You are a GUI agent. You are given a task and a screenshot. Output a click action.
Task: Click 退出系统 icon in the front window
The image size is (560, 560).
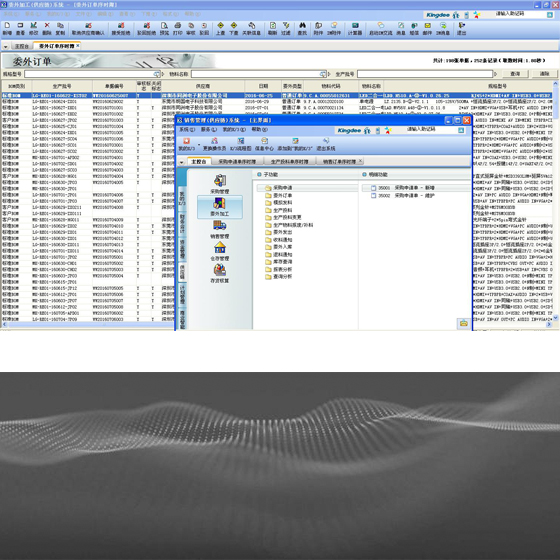point(326,144)
